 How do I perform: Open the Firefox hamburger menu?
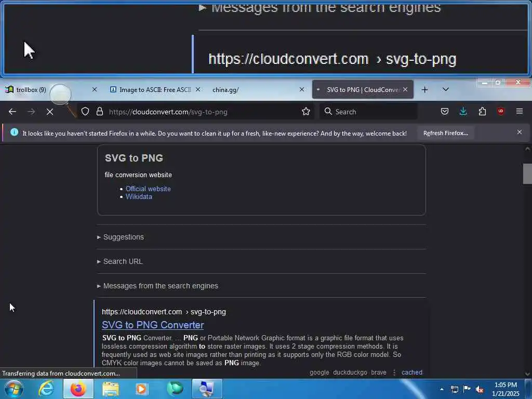(519, 111)
